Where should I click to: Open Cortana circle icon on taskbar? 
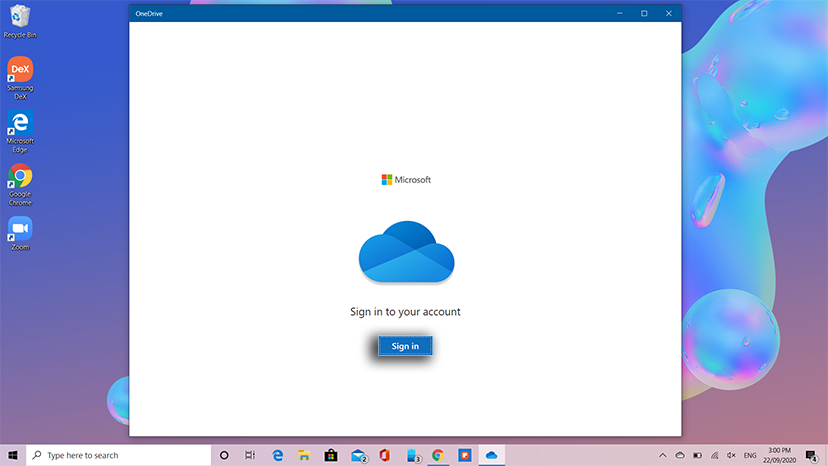click(224, 455)
